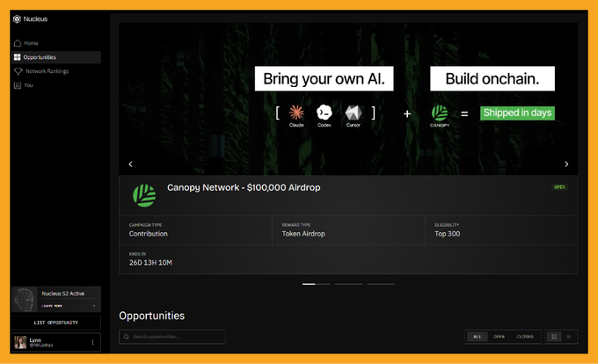
Task: Click the Lynn username text
Action: 35,340
